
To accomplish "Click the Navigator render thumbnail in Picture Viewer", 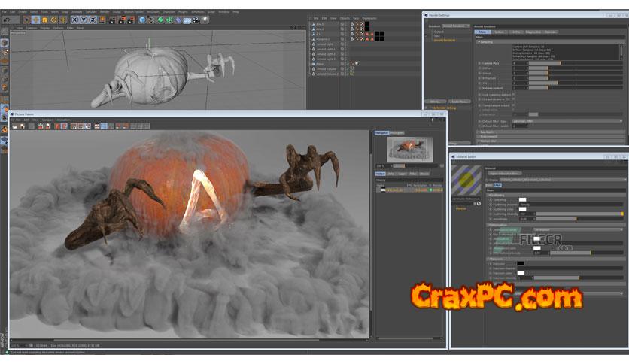I will (x=409, y=149).
